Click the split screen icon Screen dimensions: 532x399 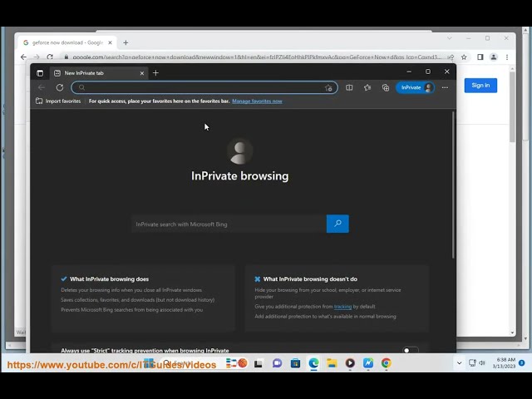click(x=349, y=87)
